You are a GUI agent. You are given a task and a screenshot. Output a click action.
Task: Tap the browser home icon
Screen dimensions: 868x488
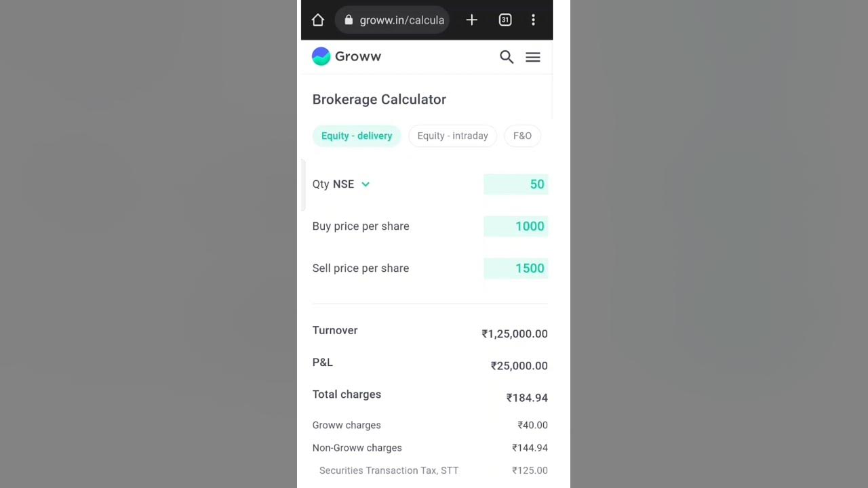(x=318, y=20)
